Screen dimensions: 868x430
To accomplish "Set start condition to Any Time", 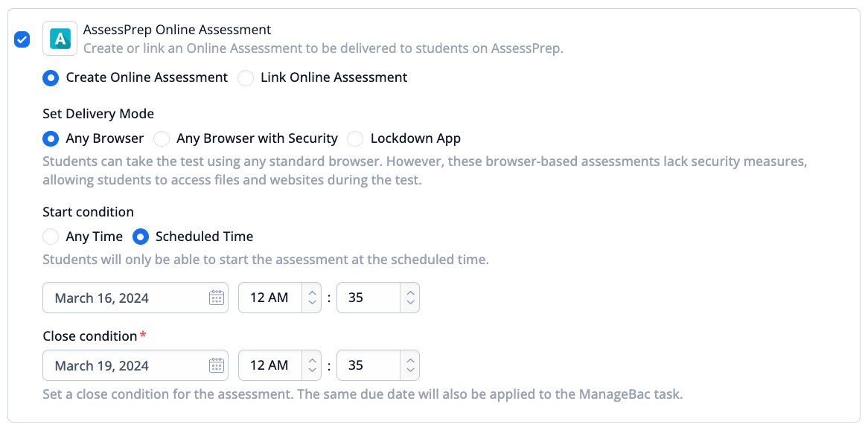I will pyautogui.click(x=51, y=237).
